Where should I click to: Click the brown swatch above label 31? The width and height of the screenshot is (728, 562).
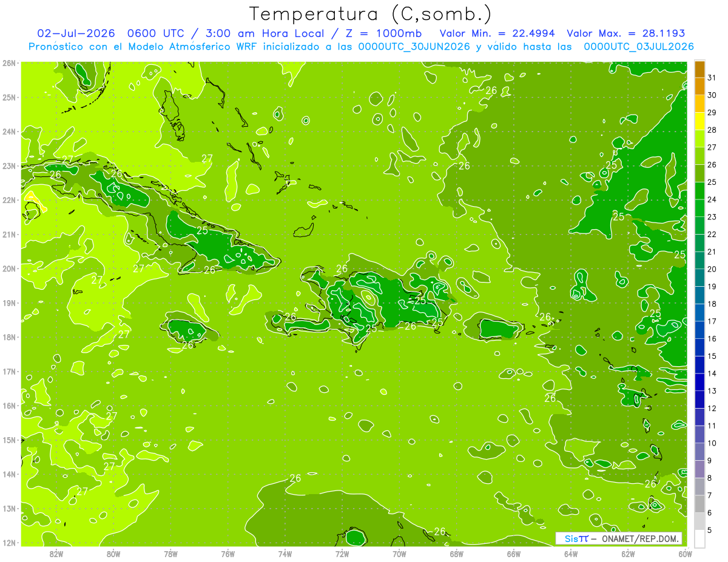click(699, 69)
